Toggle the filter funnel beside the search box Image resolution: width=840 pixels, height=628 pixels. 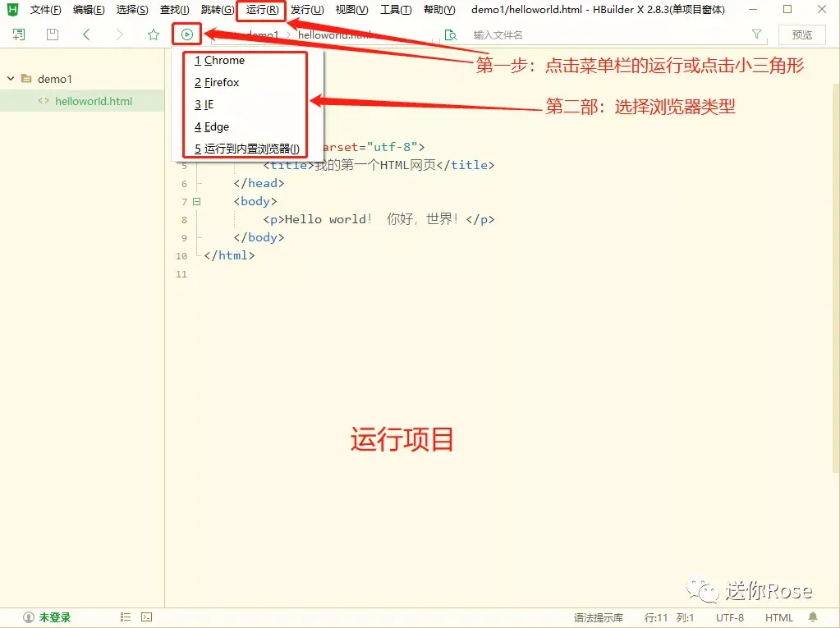point(755,34)
